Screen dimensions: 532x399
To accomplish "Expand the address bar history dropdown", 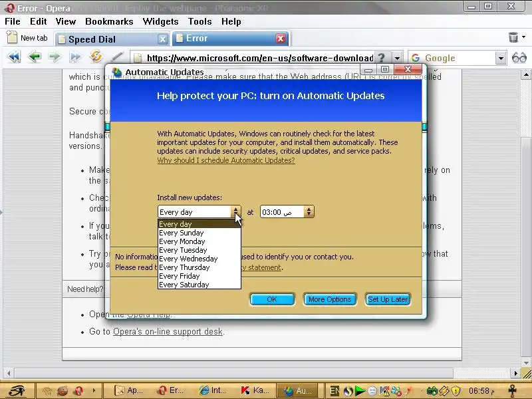I will (397, 58).
